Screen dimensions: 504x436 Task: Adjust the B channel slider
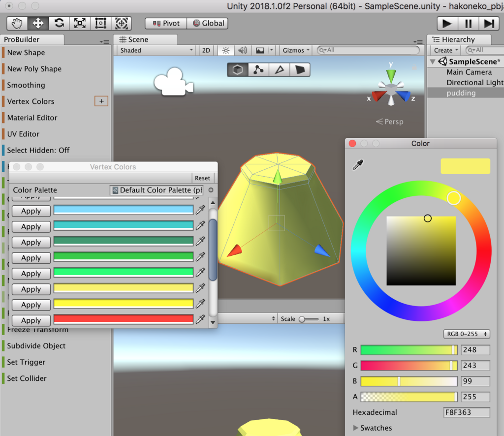tap(409, 381)
